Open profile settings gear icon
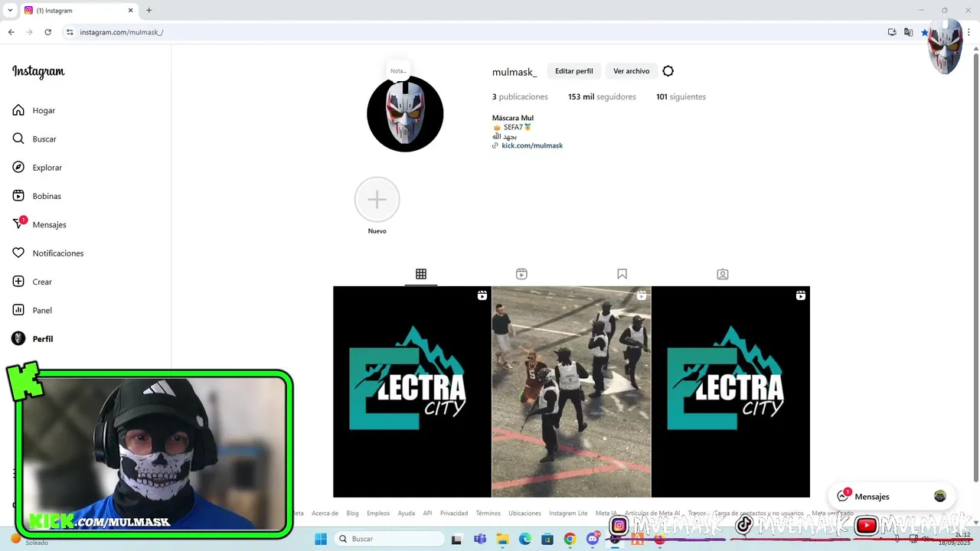Viewport: 980px width, 551px height. 668,71
